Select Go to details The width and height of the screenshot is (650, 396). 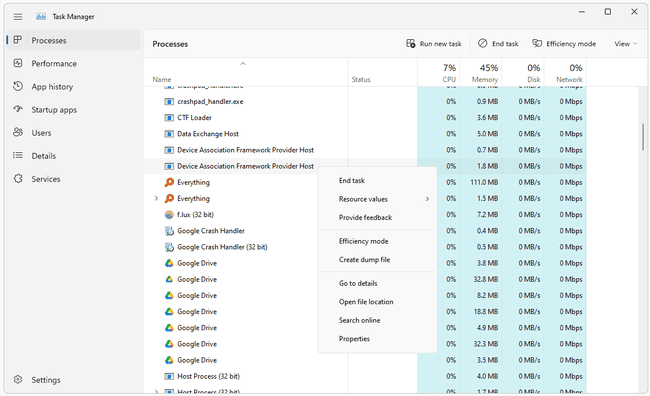point(378,283)
